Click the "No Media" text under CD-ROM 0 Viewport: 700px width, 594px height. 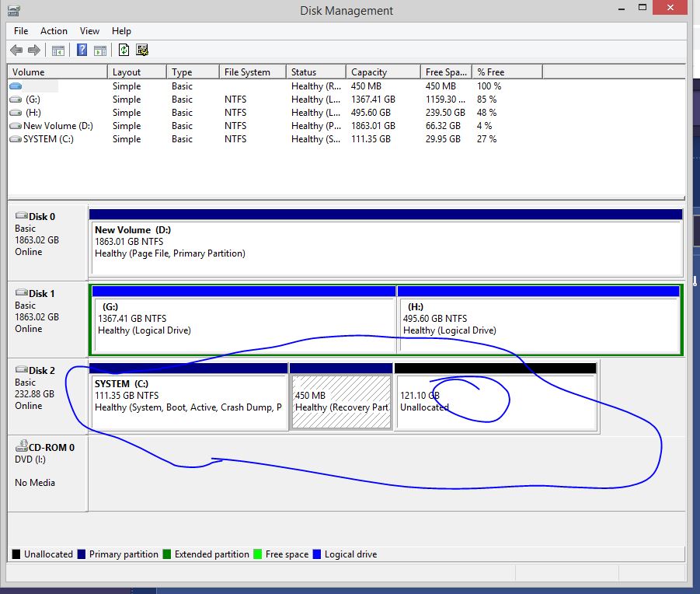(35, 482)
